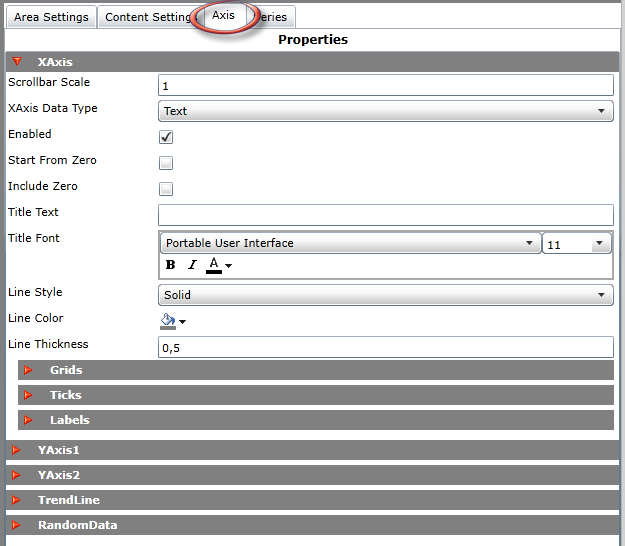This screenshot has width=625, height=546.
Task: Toggle italic for the title font
Action: pos(193,265)
